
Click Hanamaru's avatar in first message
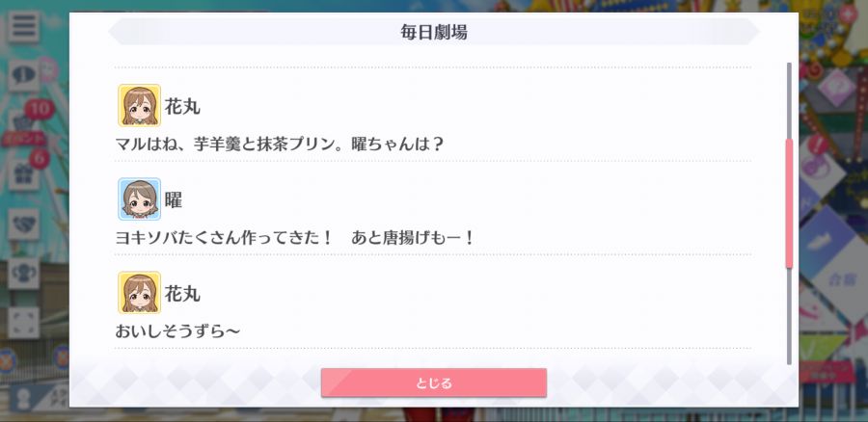tap(139, 105)
